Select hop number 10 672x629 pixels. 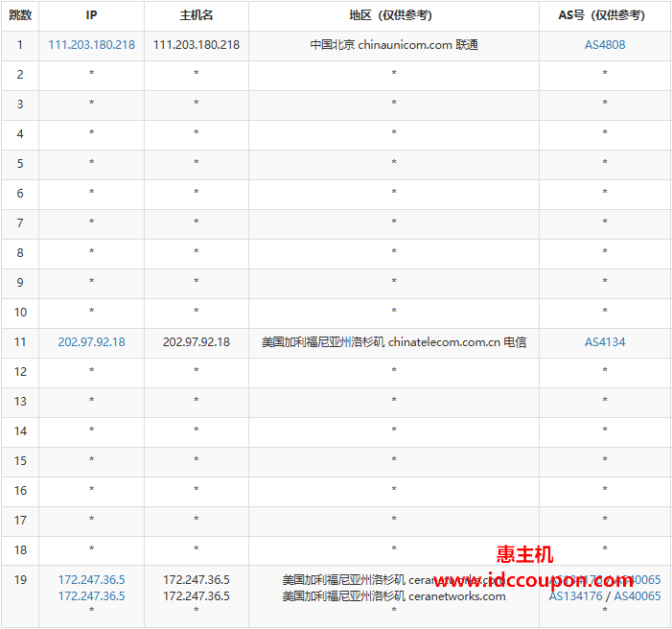coord(20,313)
